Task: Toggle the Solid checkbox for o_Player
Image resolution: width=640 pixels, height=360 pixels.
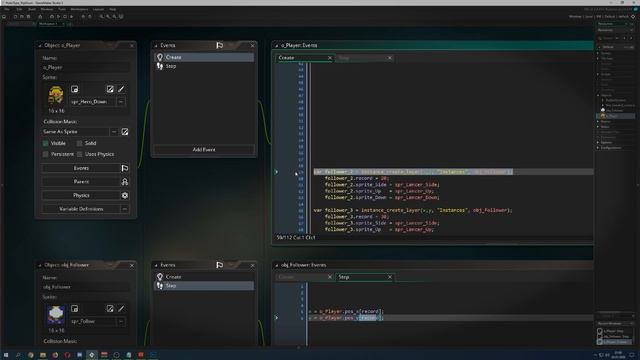Action: tap(80, 143)
